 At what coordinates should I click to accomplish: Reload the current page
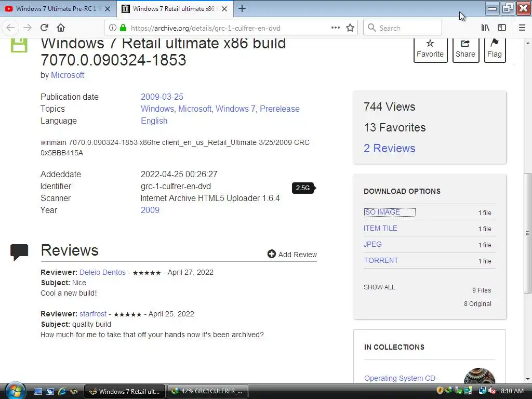(x=45, y=28)
